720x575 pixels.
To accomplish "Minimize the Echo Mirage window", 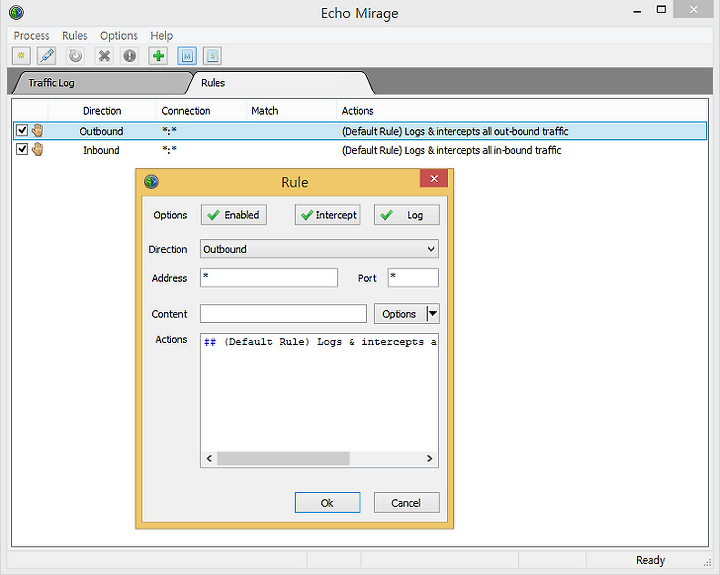I will click(637, 10).
